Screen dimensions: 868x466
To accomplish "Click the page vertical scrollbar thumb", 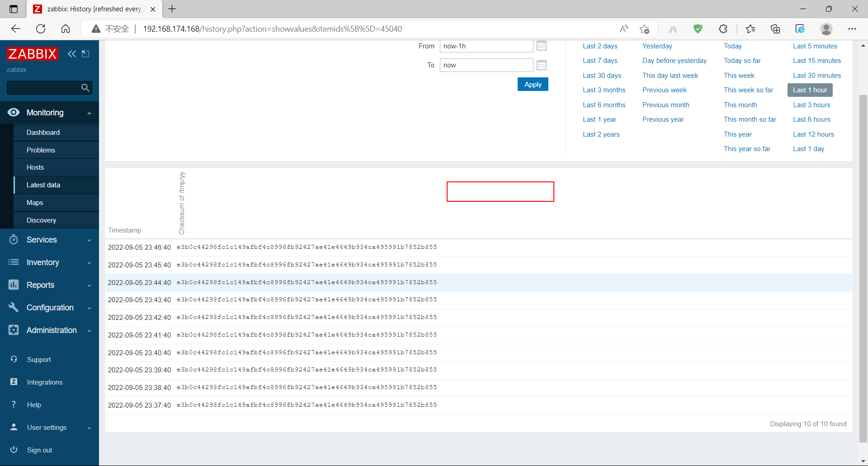I will point(863,268).
